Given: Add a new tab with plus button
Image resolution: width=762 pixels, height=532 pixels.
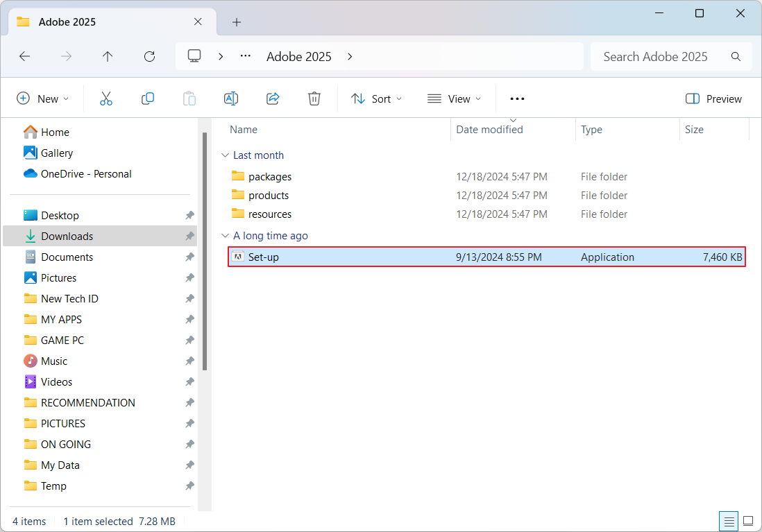Looking at the screenshot, I should [x=237, y=22].
